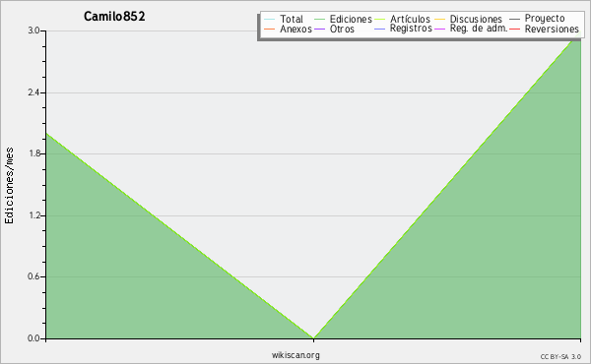Click the CC BY-SA 3.0 license text
Image resolution: width=591 pixels, height=364 pixels.
tap(560, 357)
